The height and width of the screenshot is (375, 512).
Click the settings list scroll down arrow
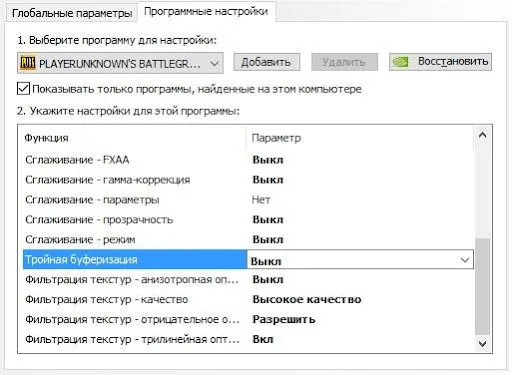point(482,343)
